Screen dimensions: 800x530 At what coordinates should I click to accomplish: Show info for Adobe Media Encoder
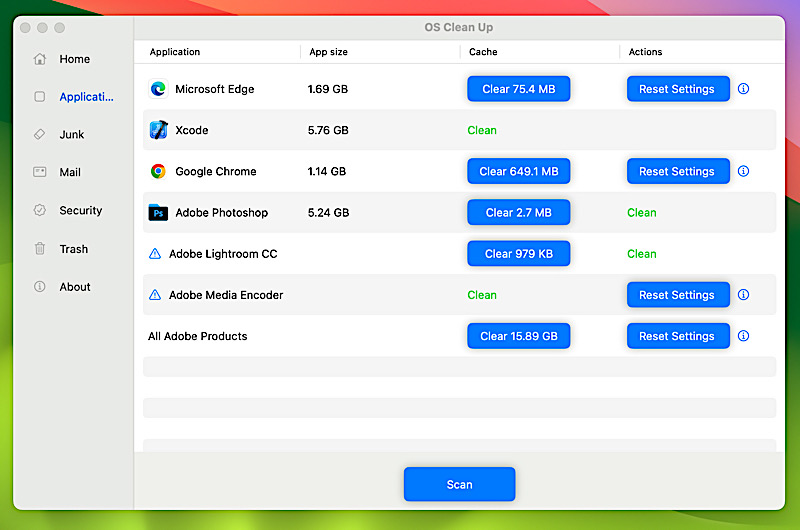[x=743, y=295]
